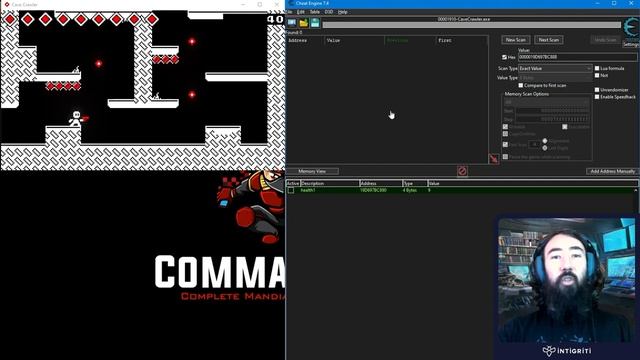The height and width of the screenshot is (360, 640).
Task: Click the Cheat Engine title bar app icon
Action: (291, 3)
